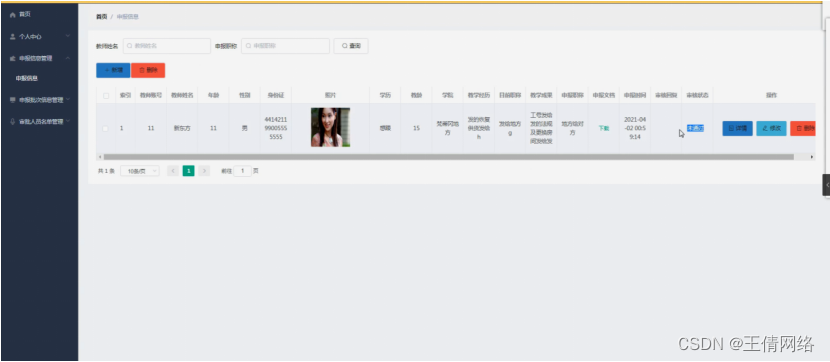
Task: Go to next page arrow
Action: coord(204,171)
